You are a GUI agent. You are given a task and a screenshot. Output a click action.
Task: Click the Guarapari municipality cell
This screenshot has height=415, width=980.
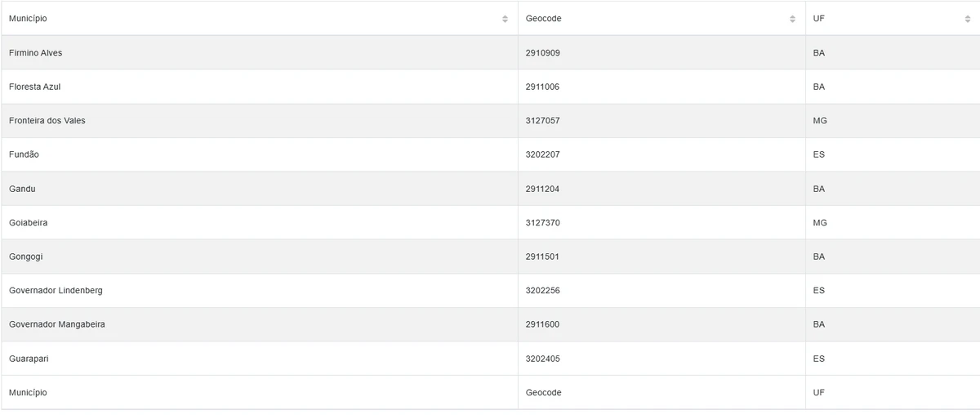coord(29,359)
